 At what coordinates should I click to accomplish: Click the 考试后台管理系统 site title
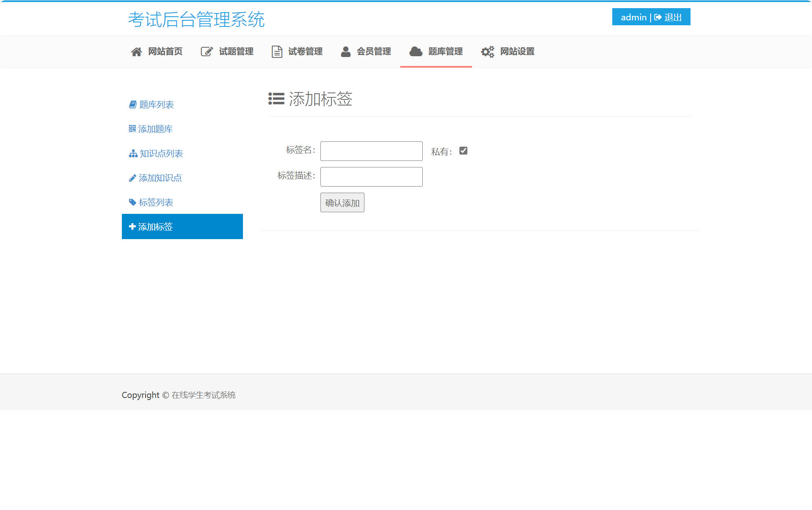coord(197,18)
